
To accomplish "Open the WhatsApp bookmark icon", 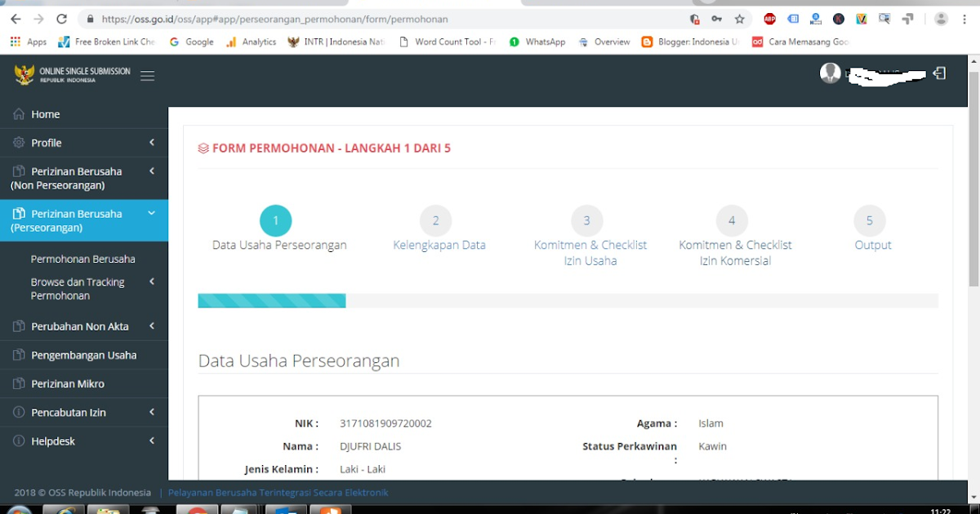I will [x=514, y=41].
